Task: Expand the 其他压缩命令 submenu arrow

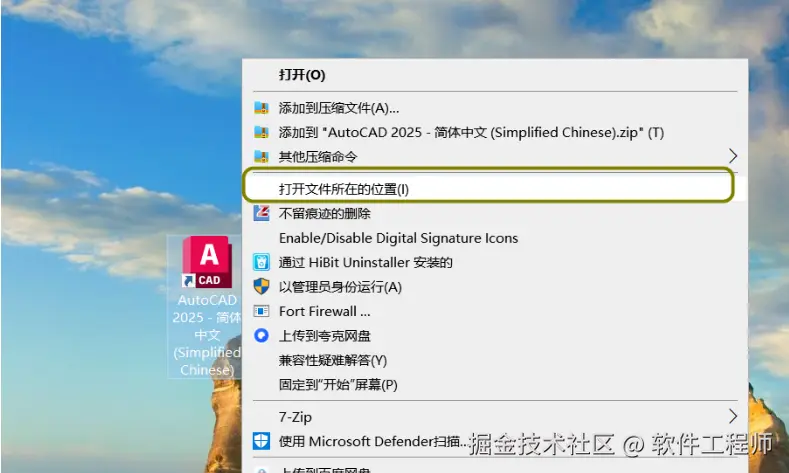Action: [x=733, y=156]
